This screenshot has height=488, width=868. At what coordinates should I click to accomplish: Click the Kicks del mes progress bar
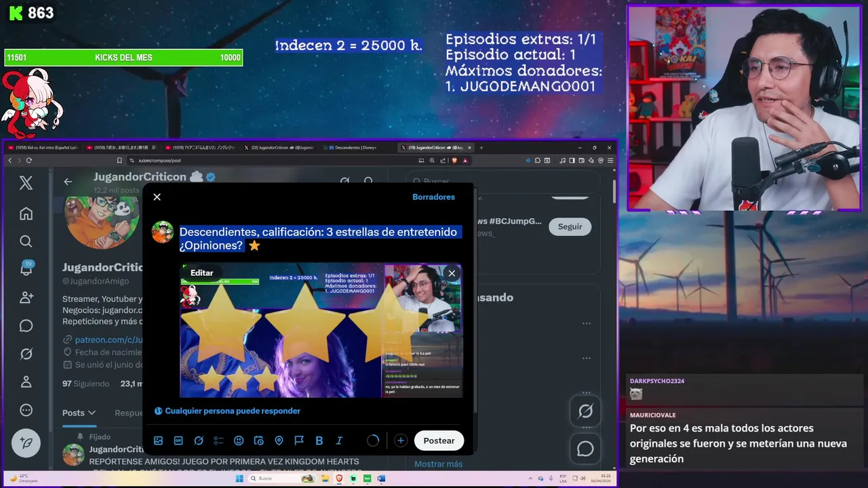(x=123, y=58)
